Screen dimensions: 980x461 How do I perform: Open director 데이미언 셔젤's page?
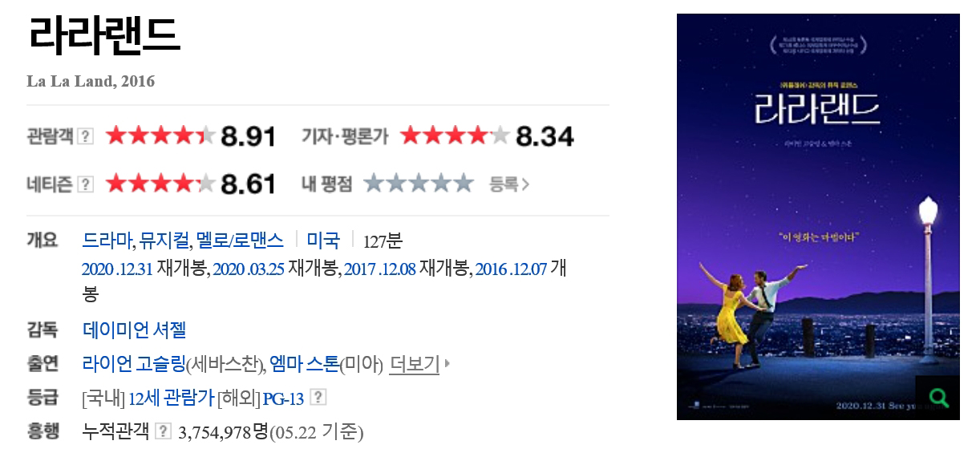(x=134, y=330)
